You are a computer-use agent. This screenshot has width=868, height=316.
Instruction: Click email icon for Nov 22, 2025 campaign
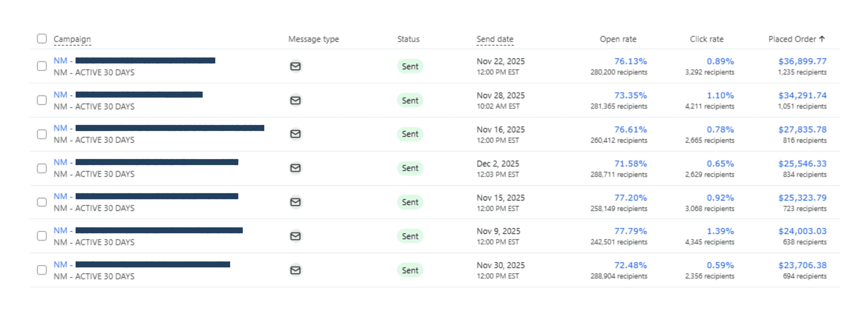[x=295, y=66]
